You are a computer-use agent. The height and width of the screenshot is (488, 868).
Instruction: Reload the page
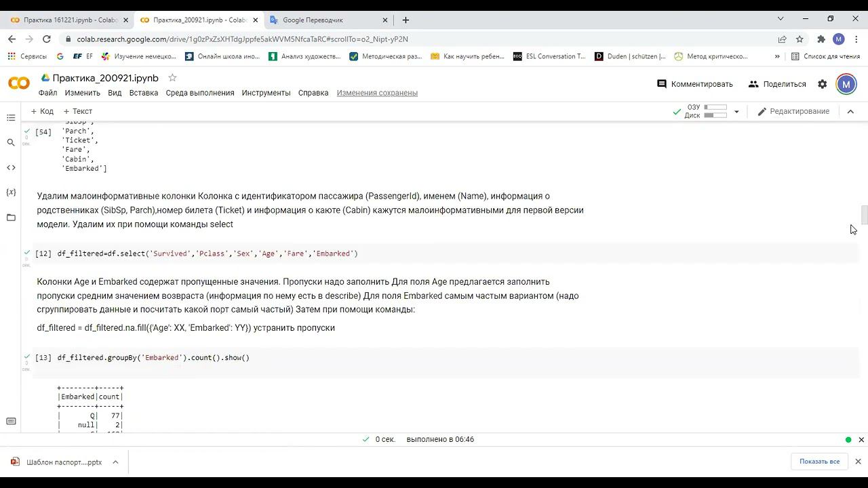(x=46, y=39)
